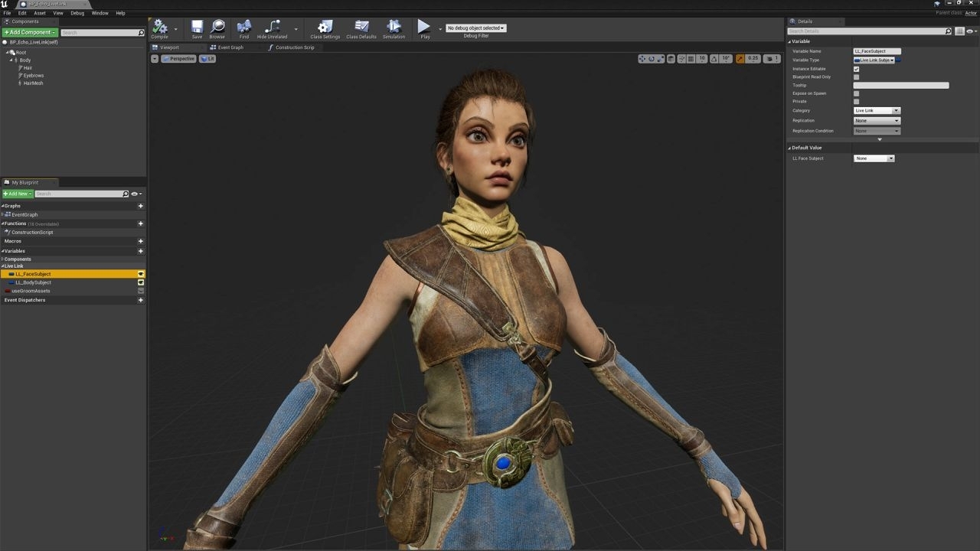Open grid snap size 10 menu
Screen dimensions: 980x551
click(701, 59)
